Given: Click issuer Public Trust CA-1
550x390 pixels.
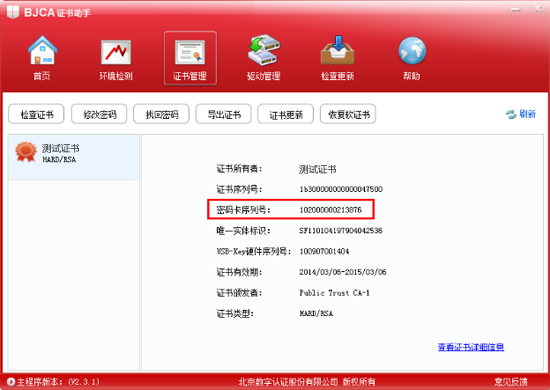Looking at the screenshot, I should 334,293.
